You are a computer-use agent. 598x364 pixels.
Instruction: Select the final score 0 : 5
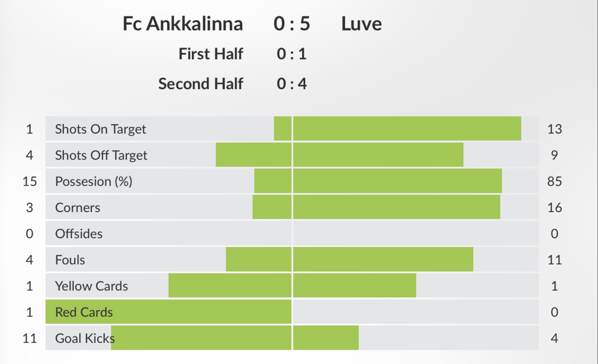291,24
